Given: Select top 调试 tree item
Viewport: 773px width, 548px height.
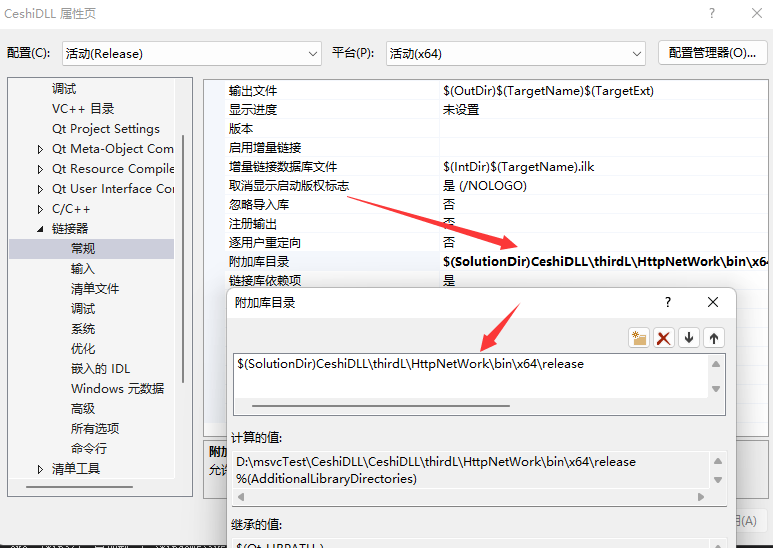Looking at the screenshot, I should [x=64, y=89].
